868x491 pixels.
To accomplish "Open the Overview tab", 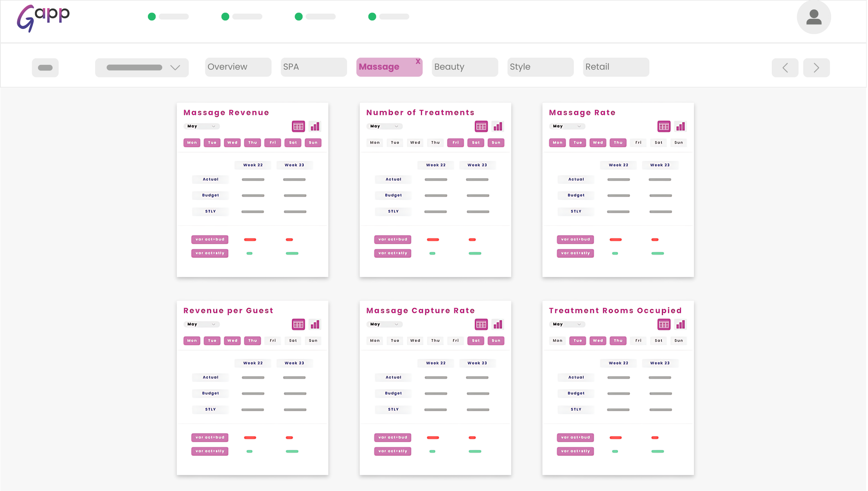I will [238, 67].
